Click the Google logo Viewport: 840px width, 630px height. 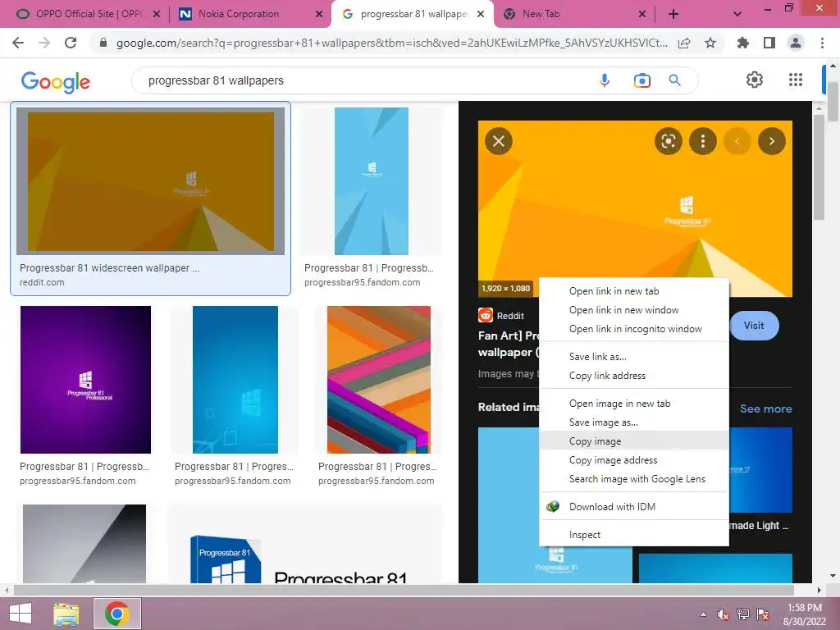[x=55, y=82]
